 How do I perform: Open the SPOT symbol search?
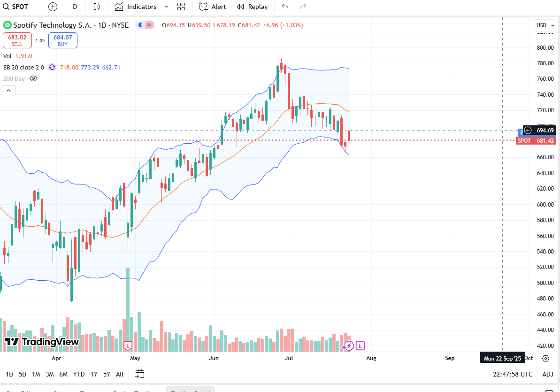tap(15, 7)
